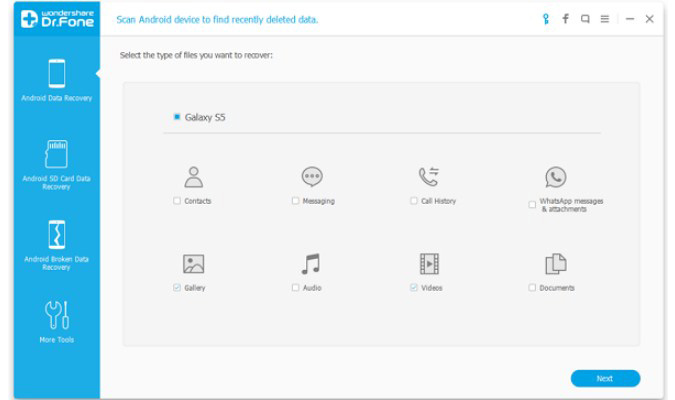675x400 pixels.
Task: Click the Next button
Action: [605, 378]
